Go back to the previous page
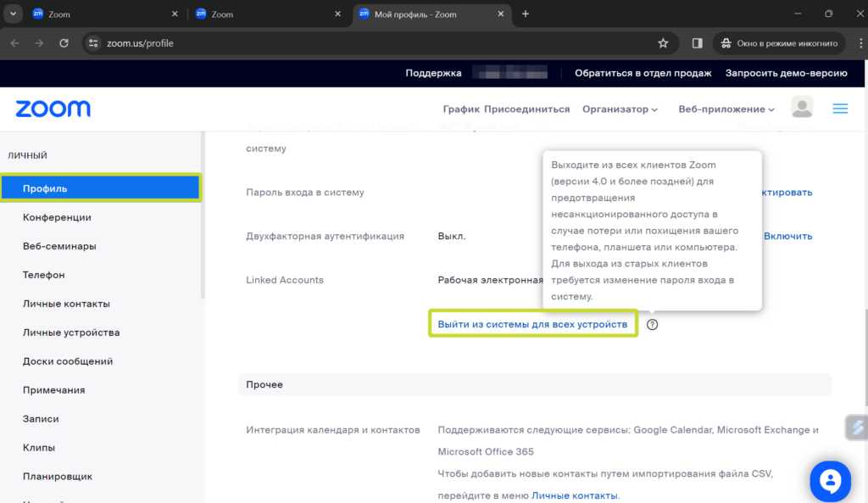The width and height of the screenshot is (868, 503). 15,43
